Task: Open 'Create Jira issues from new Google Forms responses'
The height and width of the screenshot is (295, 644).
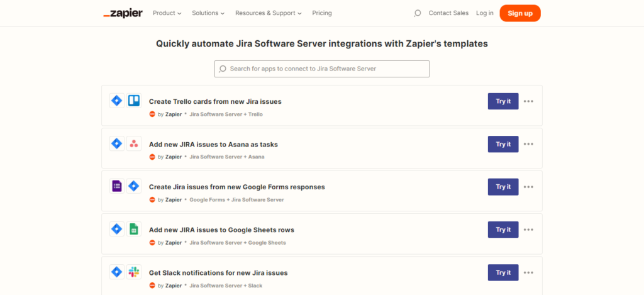Action: coord(237,187)
